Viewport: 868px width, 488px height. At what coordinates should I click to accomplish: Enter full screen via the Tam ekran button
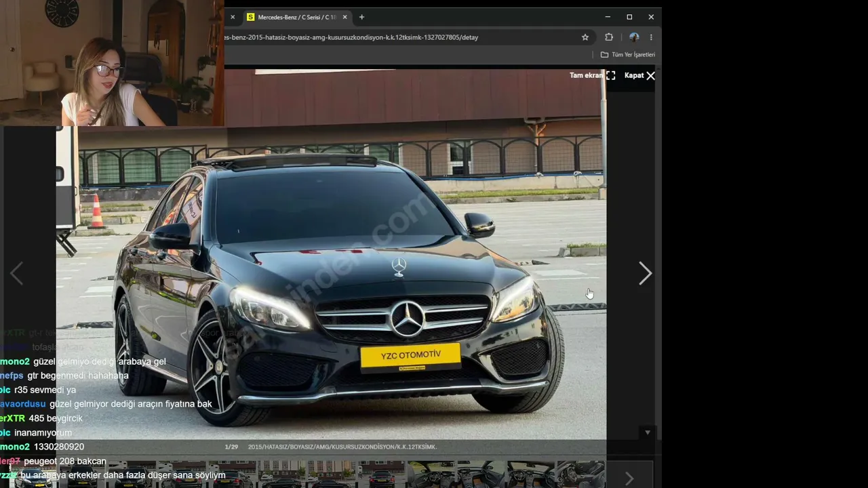coord(592,75)
